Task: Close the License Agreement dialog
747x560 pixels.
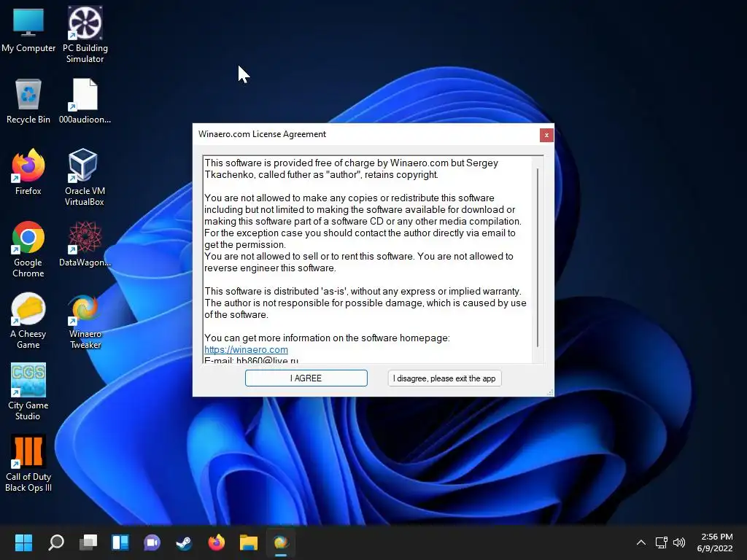Action: point(546,135)
